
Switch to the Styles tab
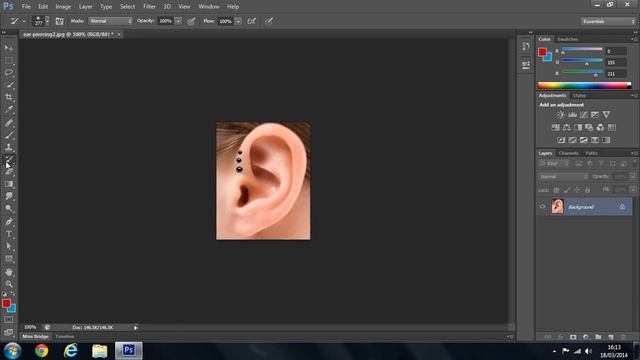(579, 96)
